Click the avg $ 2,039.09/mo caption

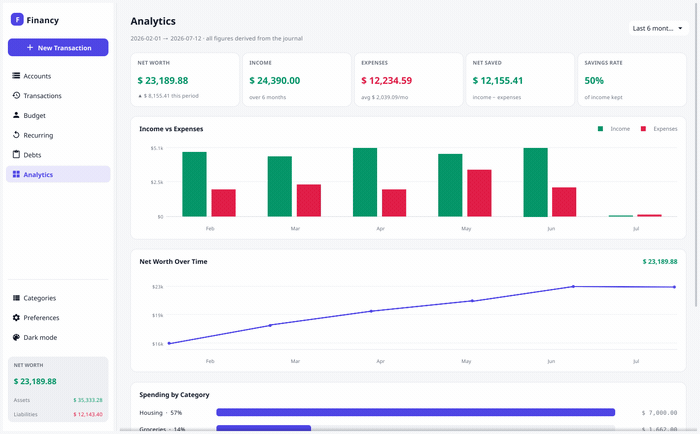(384, 97)
